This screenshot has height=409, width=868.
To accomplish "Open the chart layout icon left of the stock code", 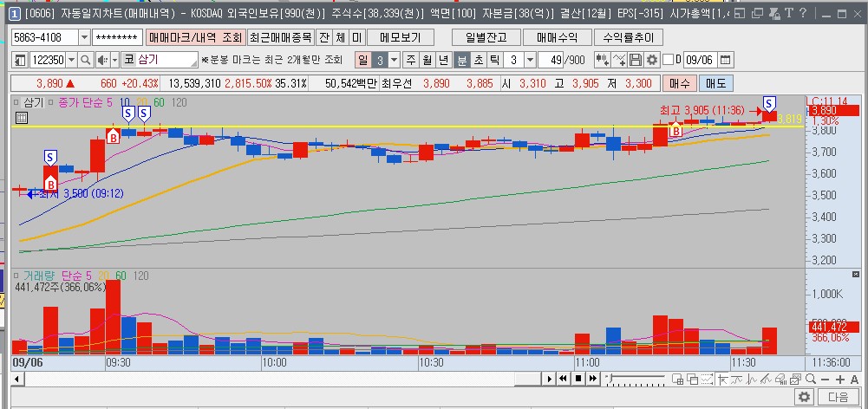I will click(x=21, y=60).
